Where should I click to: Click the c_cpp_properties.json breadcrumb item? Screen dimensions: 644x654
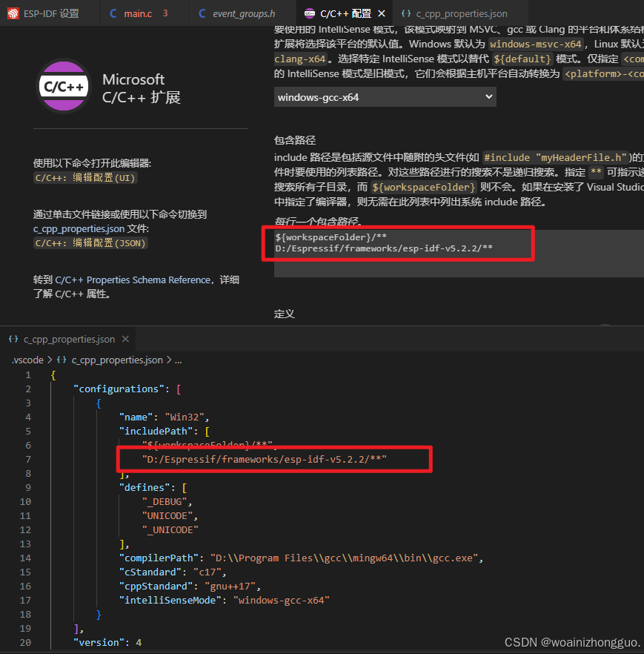tap(117, 360)
